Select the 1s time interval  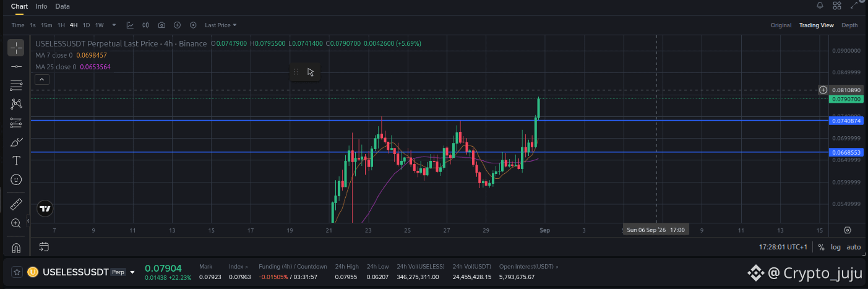33,25
